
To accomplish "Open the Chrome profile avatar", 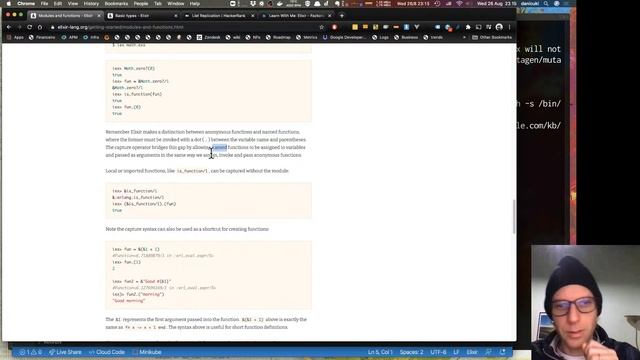I will [499, 27].
